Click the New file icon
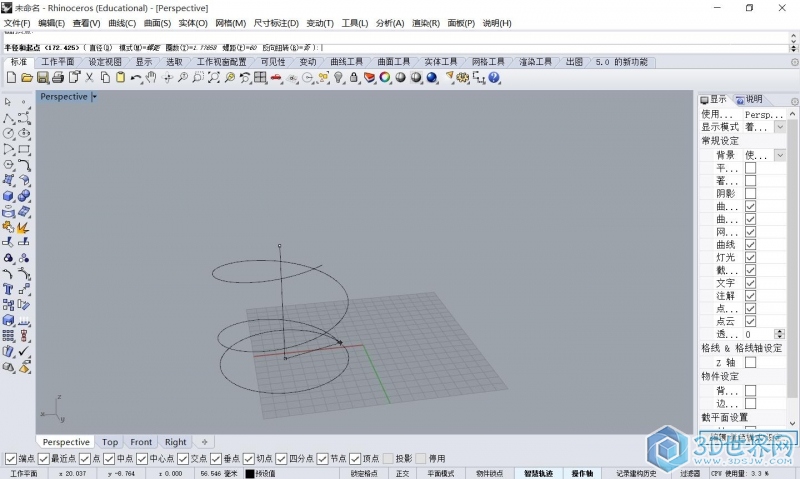Image resolution: width=800 pixels, height=479 pixels. (x=11, y=78)
